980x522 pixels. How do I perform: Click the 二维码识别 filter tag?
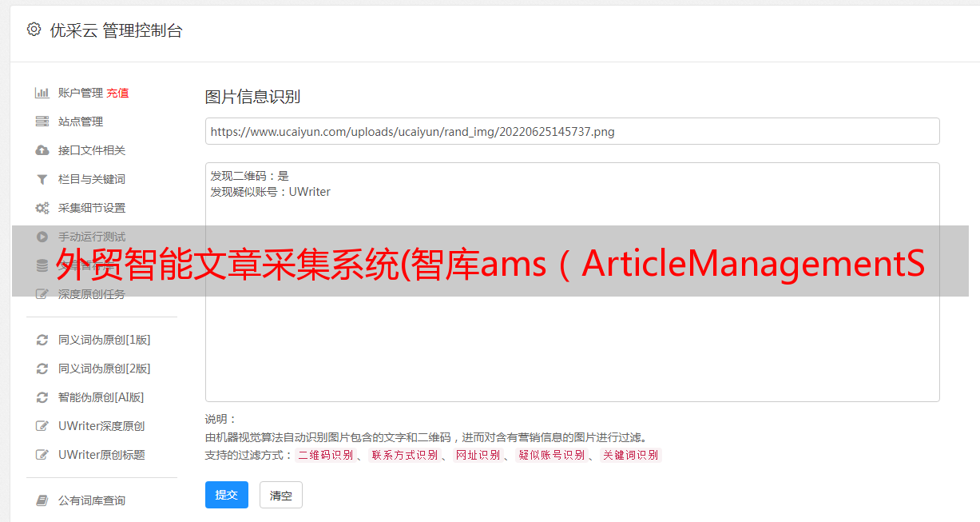[x=326, y=455]
